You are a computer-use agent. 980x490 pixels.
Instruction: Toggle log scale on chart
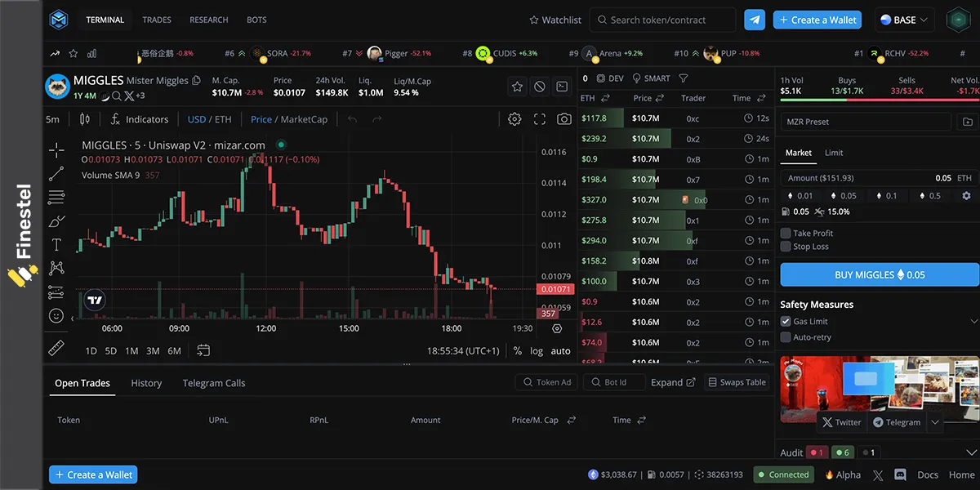[x=537, y=351]
